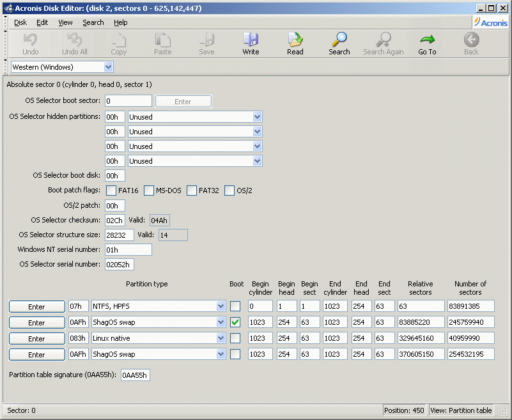Toggle the FAT16 boot patch flag

pyautogui.click(x=111, y=191)
